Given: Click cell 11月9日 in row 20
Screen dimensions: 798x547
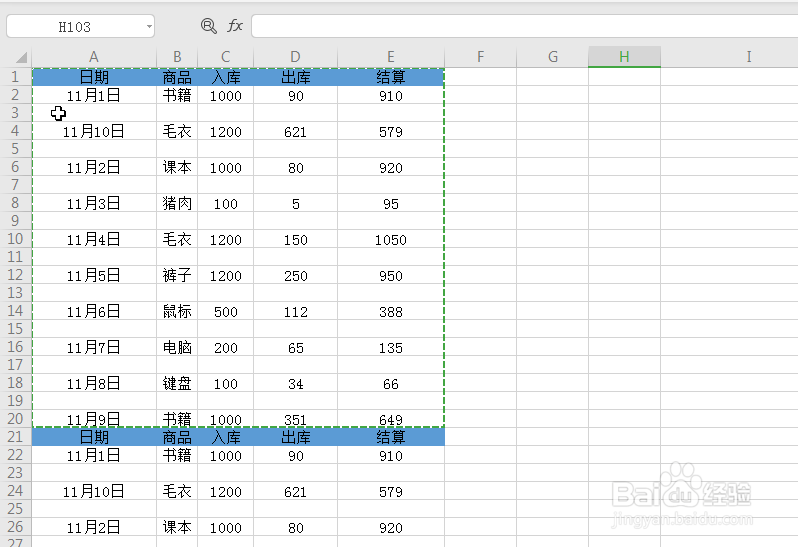Looking at the screenshot, I should pyautogui.click(x=94, y=419).
